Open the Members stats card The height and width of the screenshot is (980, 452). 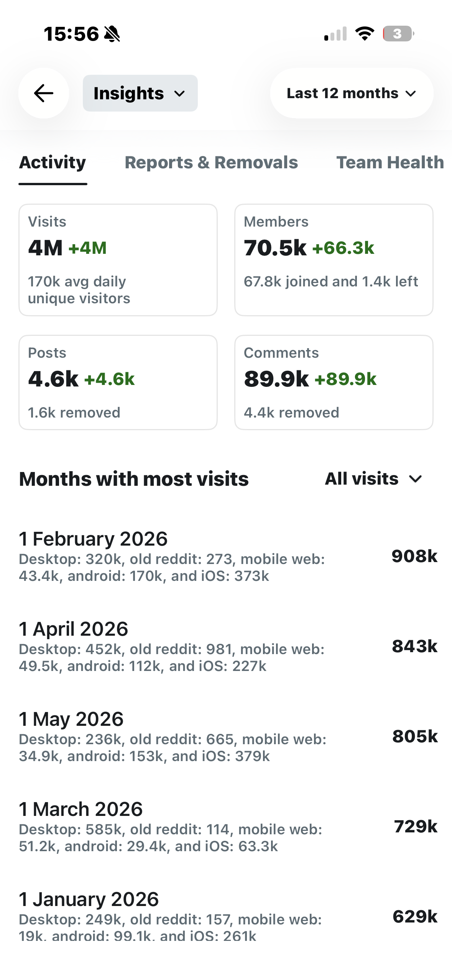[334, 260]
